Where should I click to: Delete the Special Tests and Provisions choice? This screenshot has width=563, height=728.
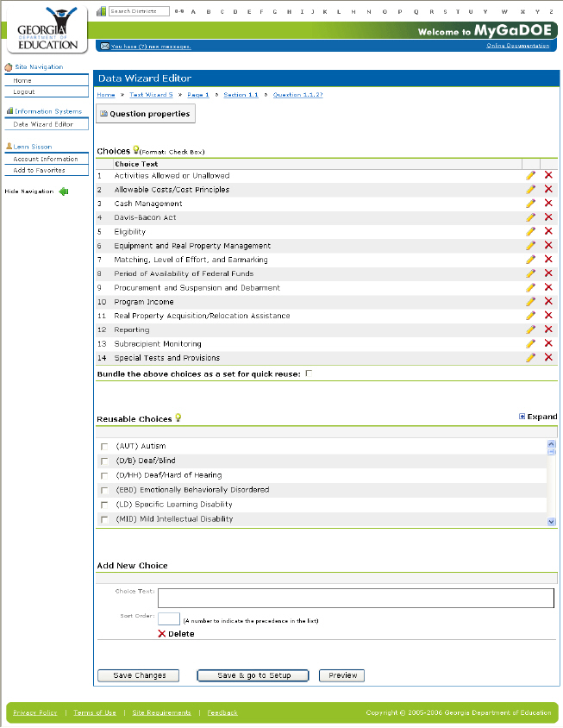point(548,357)
